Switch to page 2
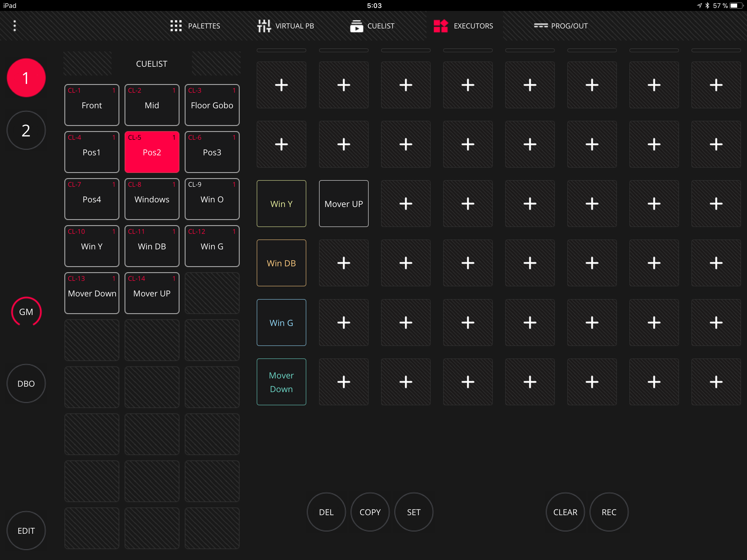Screen dimensions: 747x560 click(x=26, y=130)
